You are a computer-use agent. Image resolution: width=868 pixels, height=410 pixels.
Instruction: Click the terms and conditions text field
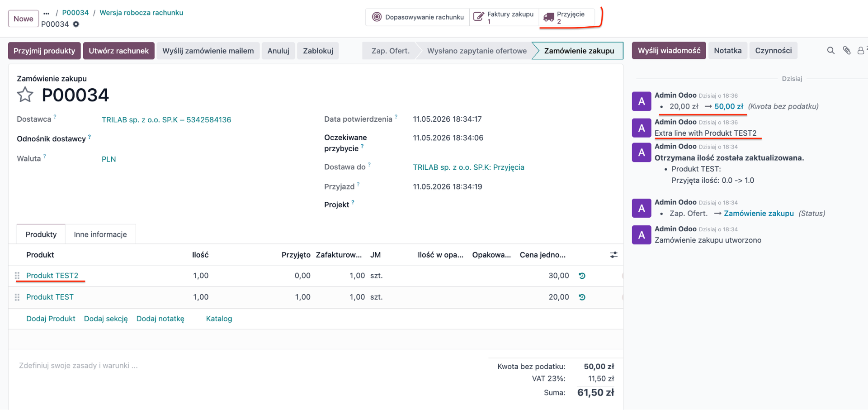point(244,366)
